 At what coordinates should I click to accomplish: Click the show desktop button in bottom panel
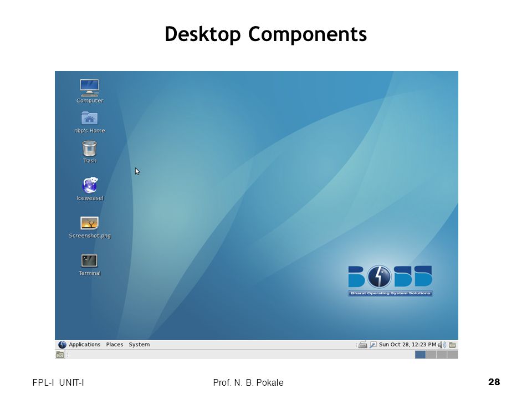point(60,355)
